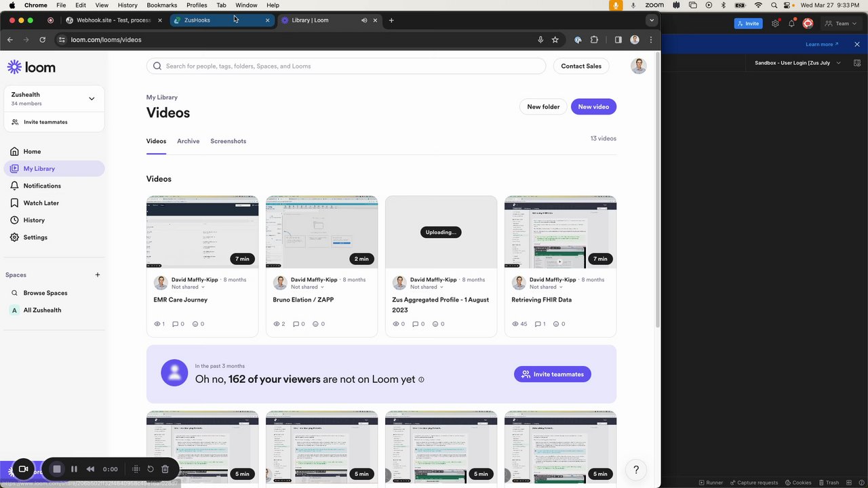Click purple Invite teammates button
This screenshot has height=488, width=868.
coord(553,374)
